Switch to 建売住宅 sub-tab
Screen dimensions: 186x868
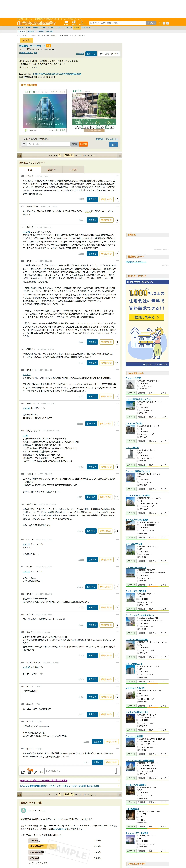click(31, 31)
